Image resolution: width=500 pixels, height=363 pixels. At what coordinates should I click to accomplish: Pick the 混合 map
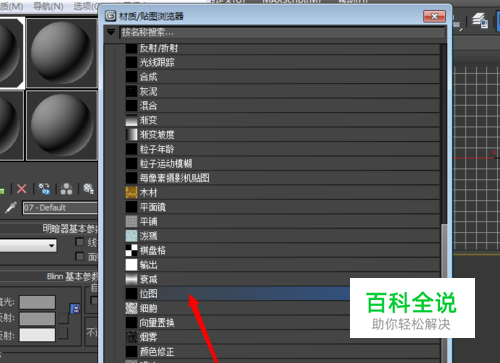[x=282, y=106]
